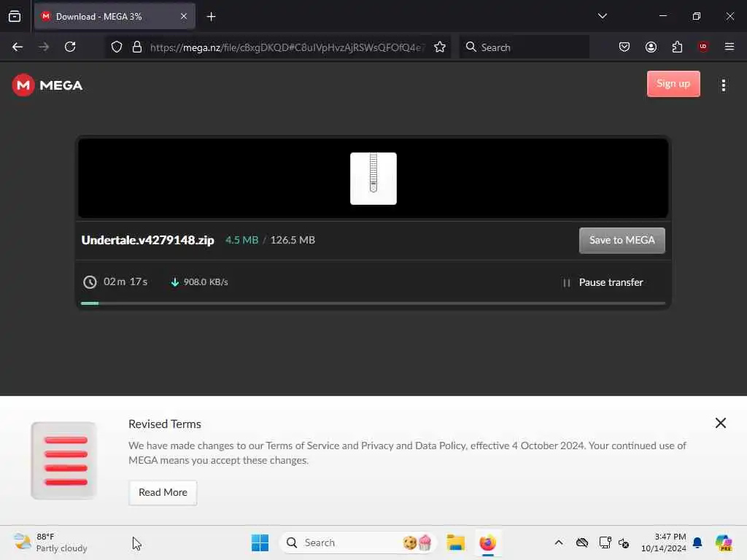
Task: Go forward with the forward arrow
Action: [44, 47]
